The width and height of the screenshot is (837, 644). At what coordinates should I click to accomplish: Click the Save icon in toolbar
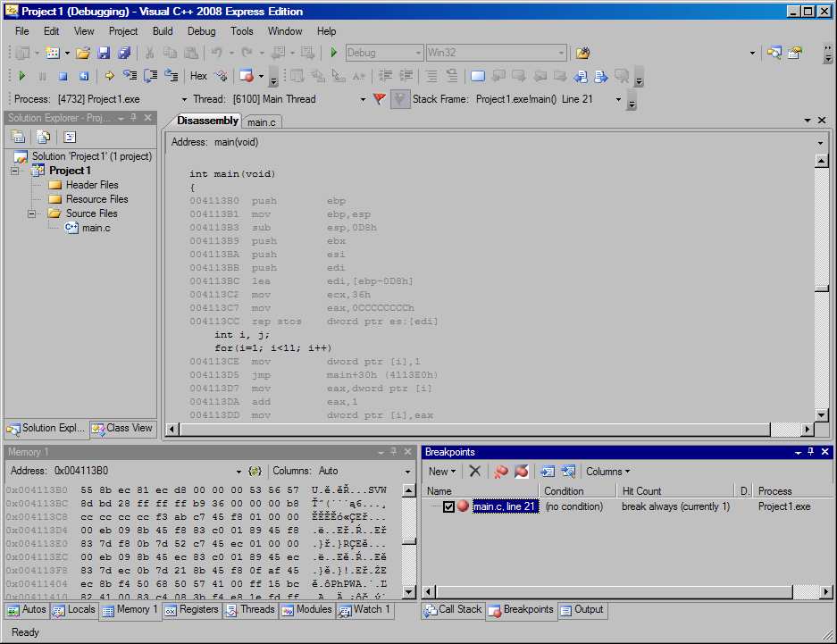(x=104, y=53)
